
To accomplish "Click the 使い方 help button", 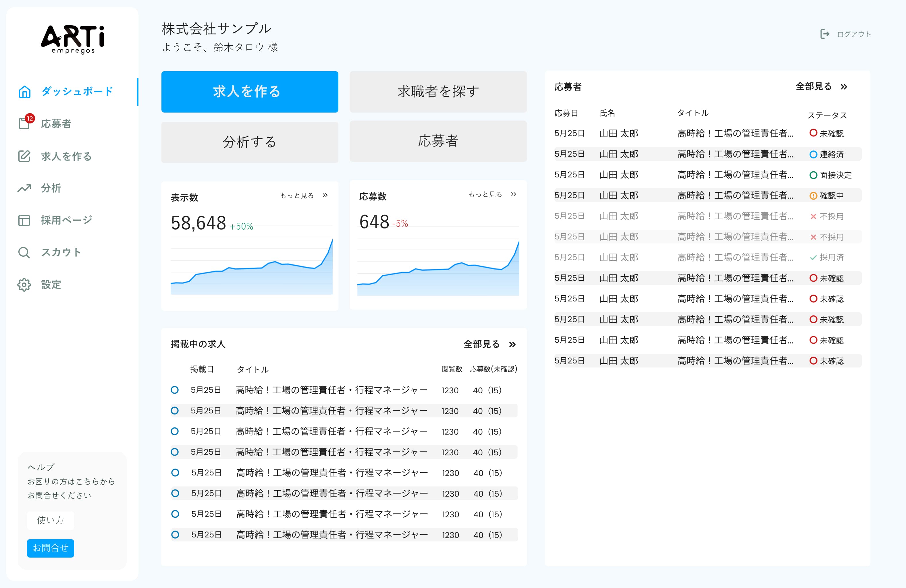I will point(50,520).
